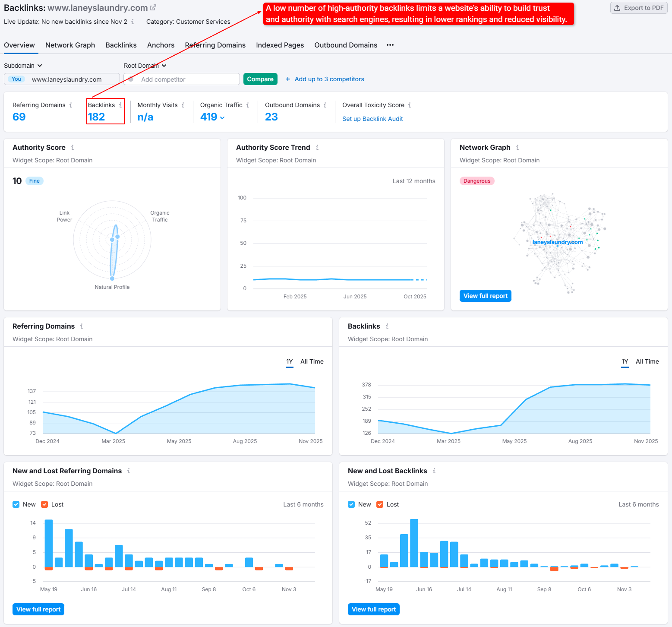This screenshot has height=627, width=672.
Task: Switch to the Anchors tab
Action: point(161,45)
